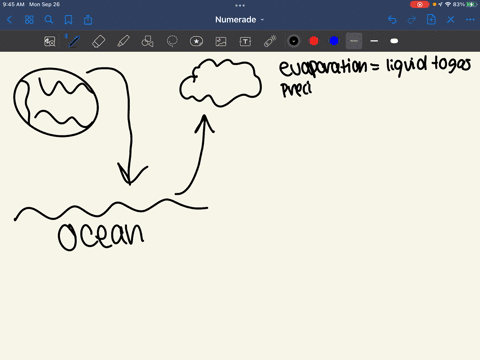
Task: Select the Laser pointer tool
Action: click(x=270, y=41)
